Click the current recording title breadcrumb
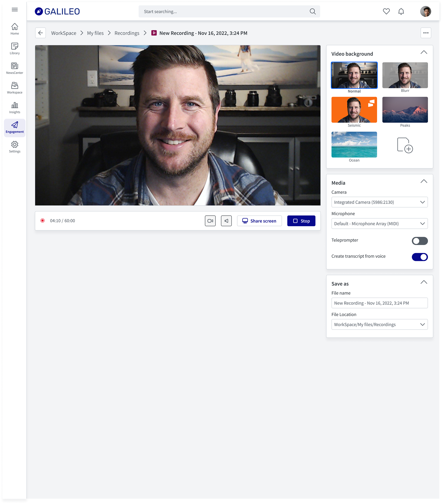The width and height of the screenshot is (442, 504). click(x=203, y=33)
